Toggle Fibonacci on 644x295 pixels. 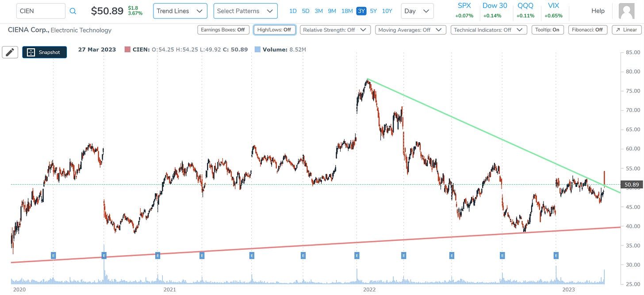click(x=587, y=30)
